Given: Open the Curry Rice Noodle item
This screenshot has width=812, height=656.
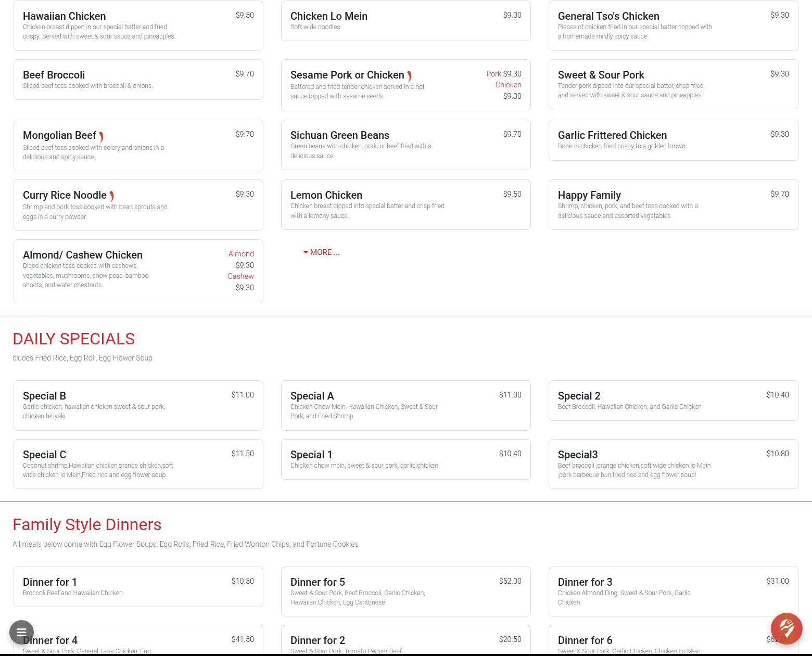Looking at the screenshot, I should pyautogui.click(x=138, y=205).
